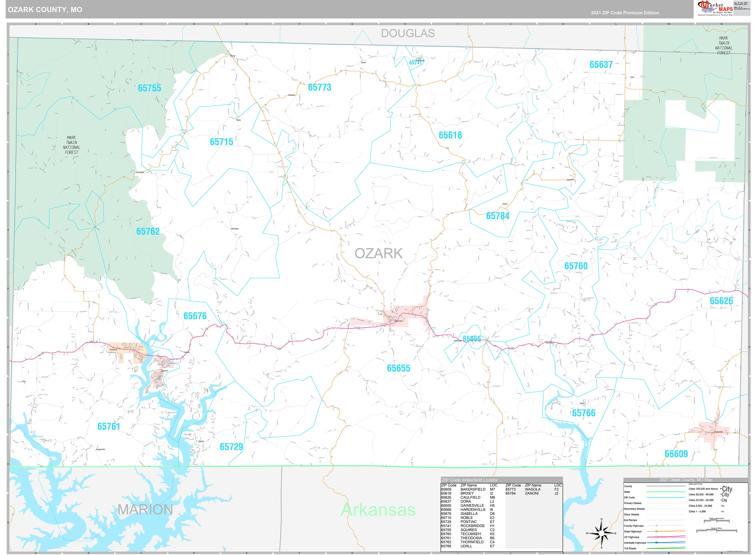Select the Cities 1 - 4,999 dot symbol

(721, 511)
